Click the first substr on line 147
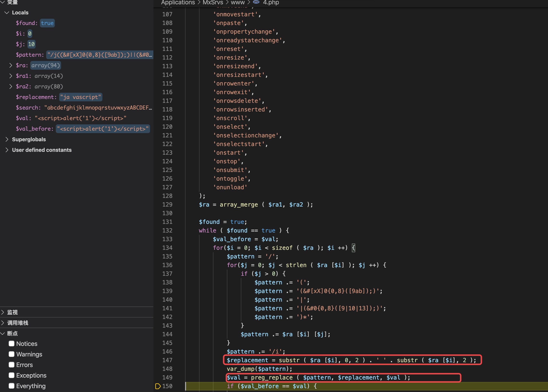This screenshot has width=548, height=392. [289, 360]
